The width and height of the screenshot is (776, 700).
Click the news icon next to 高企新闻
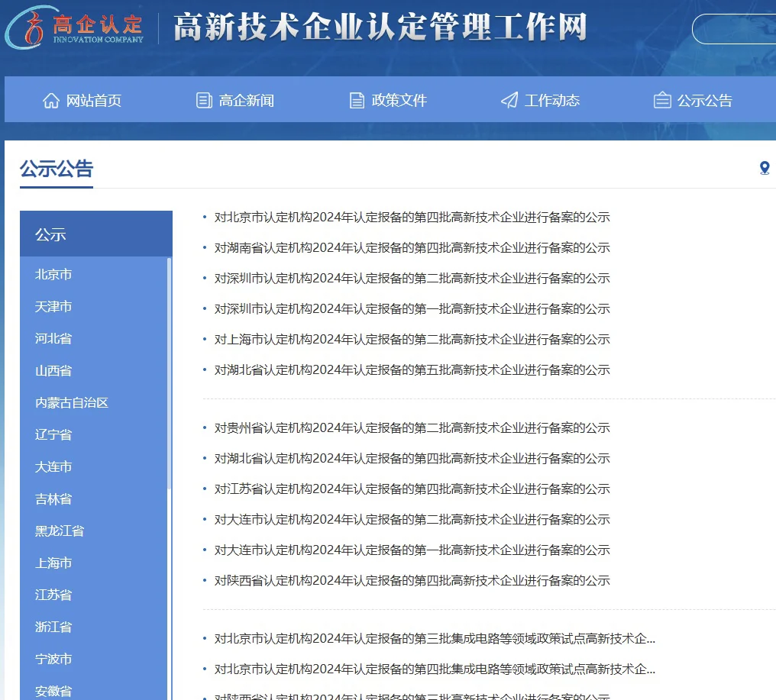pos(203,99)
